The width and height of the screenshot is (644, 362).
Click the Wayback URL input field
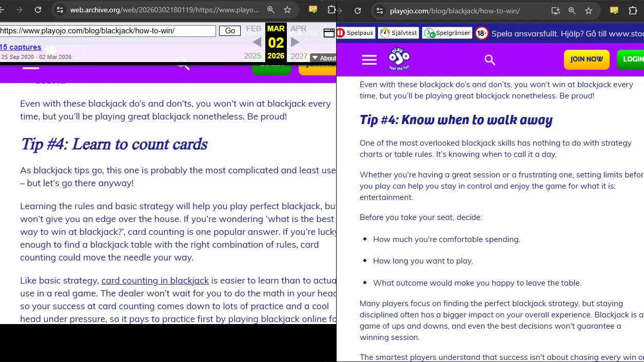(108, 31)
